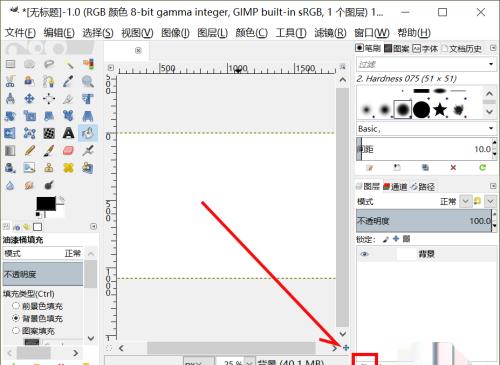Delete the brush using red X button
500x365 pixels.
coord(453,167)
